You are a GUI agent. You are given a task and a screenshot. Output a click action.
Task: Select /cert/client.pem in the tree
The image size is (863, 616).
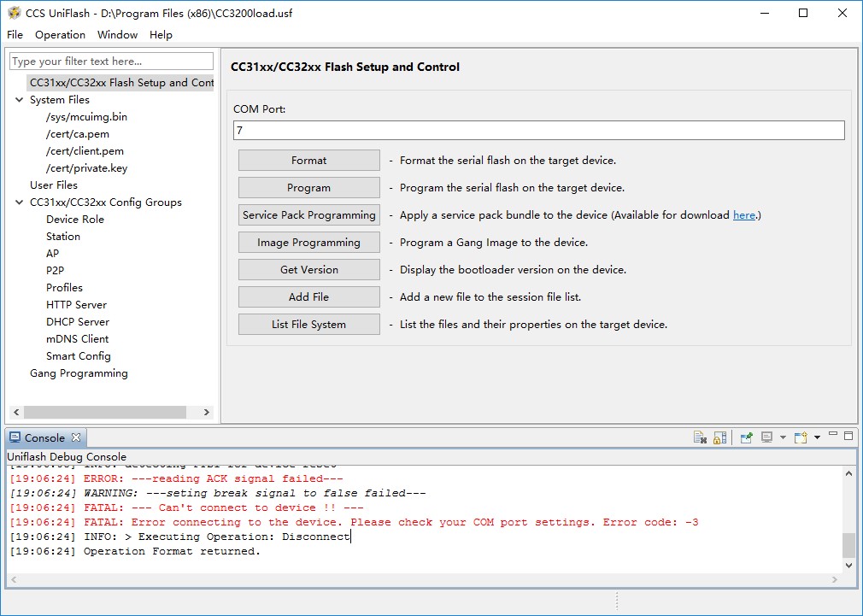coord(85,151)
